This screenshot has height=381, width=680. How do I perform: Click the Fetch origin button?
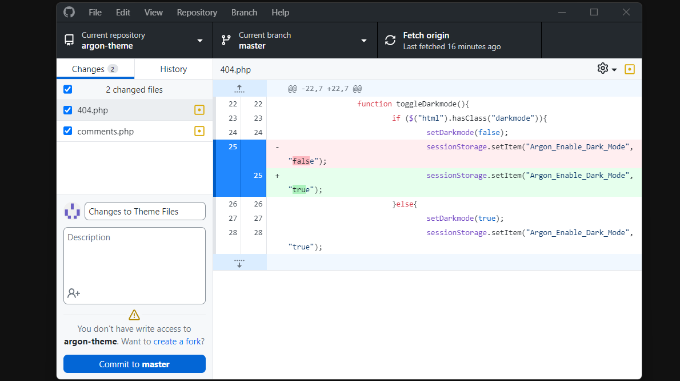pos(460,40)
